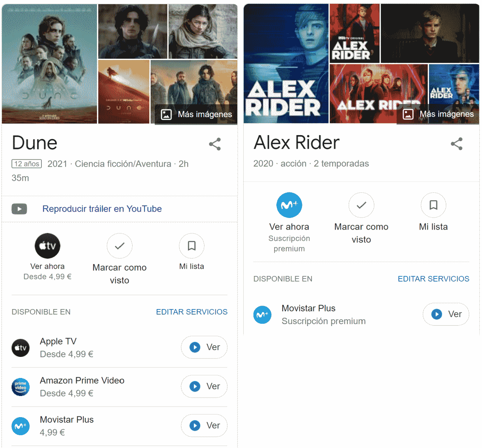This screenshot has width=482, height=448.
Task: Click Movistar Plus name in Alex Rider's list
Action: (308, 308)
